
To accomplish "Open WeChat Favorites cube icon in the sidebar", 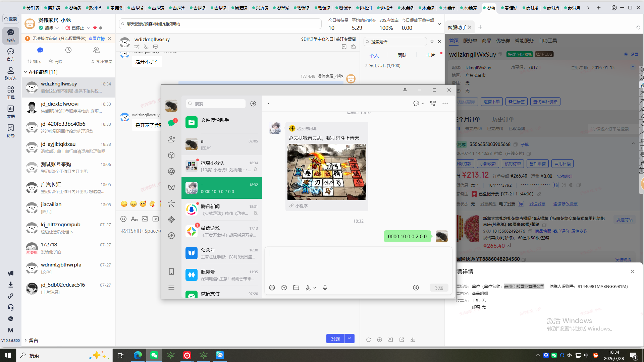I will 171,155.
